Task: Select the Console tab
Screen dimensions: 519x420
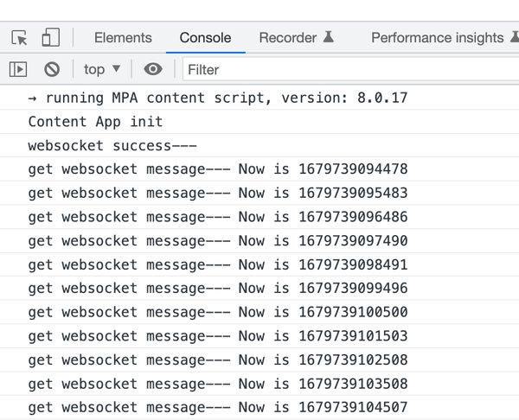Action: coord(205,38)
